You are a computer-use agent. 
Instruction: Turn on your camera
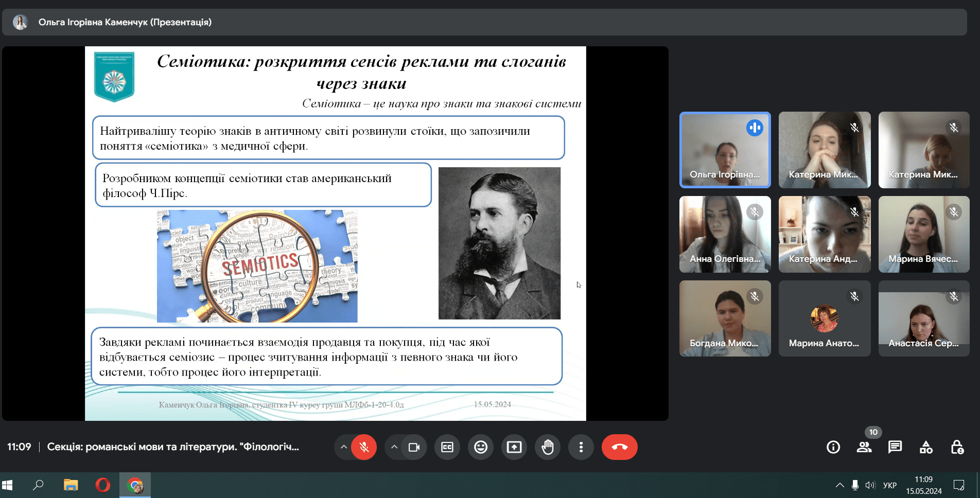click(413, 447)
